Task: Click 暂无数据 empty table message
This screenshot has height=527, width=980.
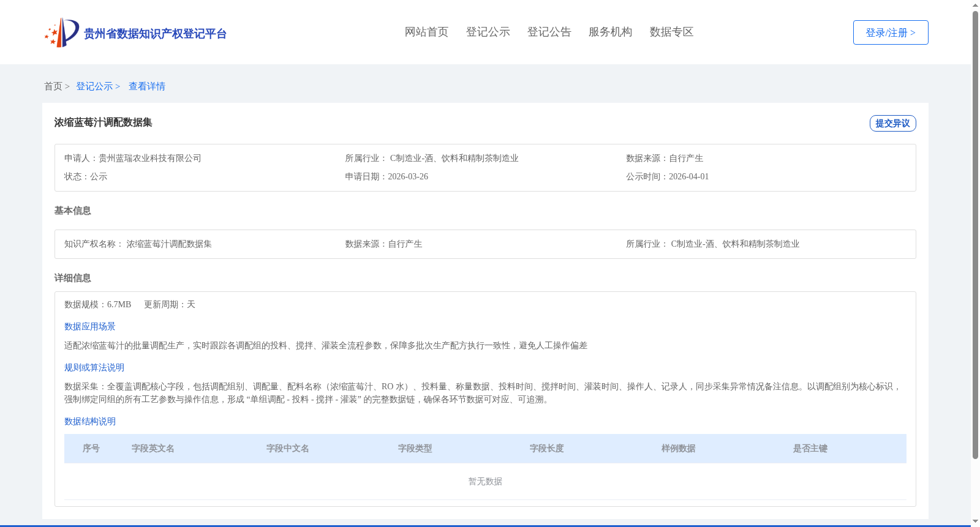Action: point(485,481)
